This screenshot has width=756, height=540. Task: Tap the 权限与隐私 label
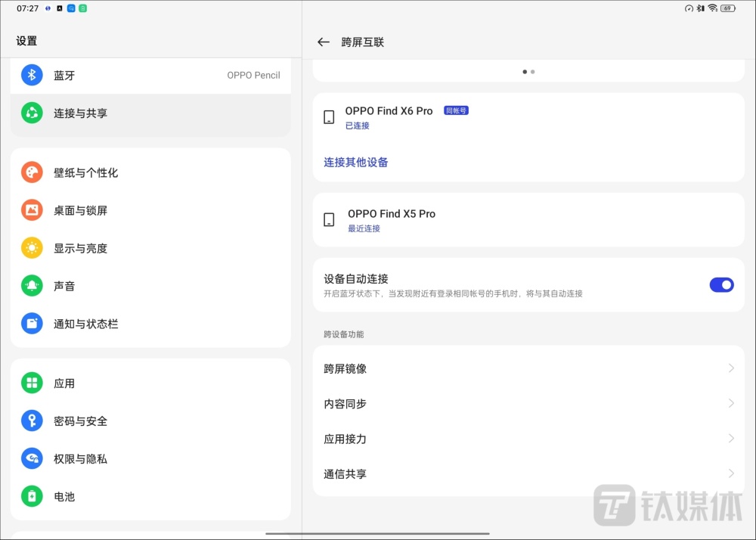coord(81,459)
